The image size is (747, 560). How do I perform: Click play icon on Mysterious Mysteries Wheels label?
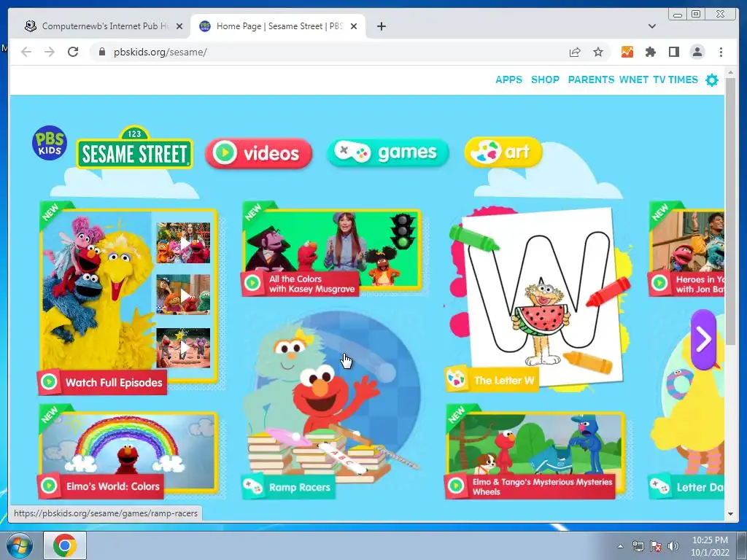click(456, 486)
